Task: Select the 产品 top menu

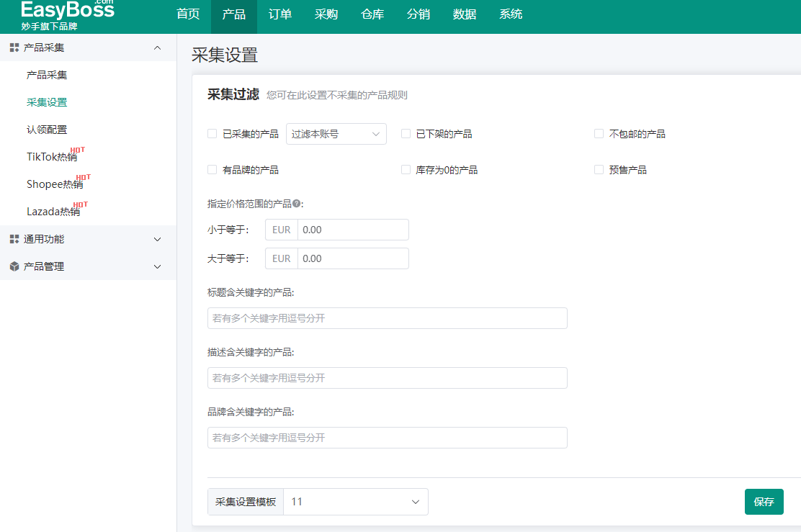Action: (x=234, y=14)
